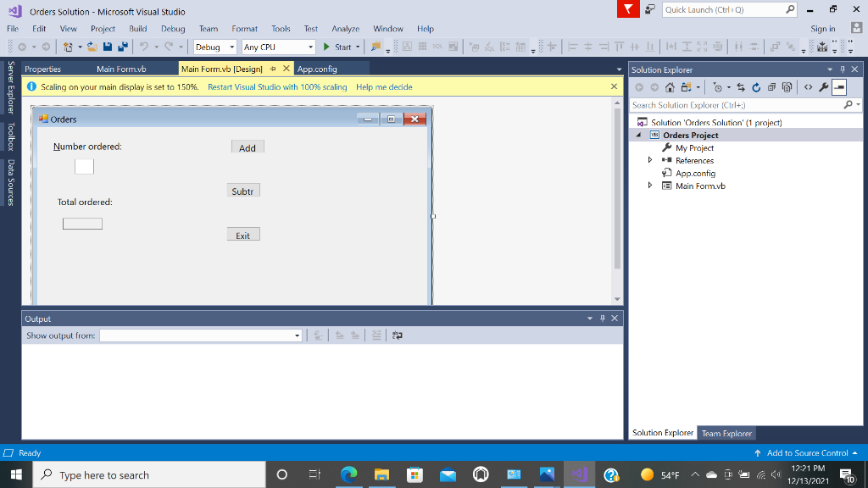Click the Subtr button on the Orders form
This screenshot has width=868, height=488.
243,191
